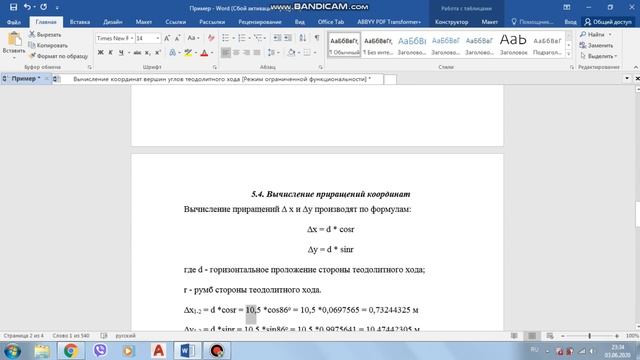The height and width of the screenshot is (360, 640).
Task: Activate Формат по образцу format painter
Action: pos(58,56)
